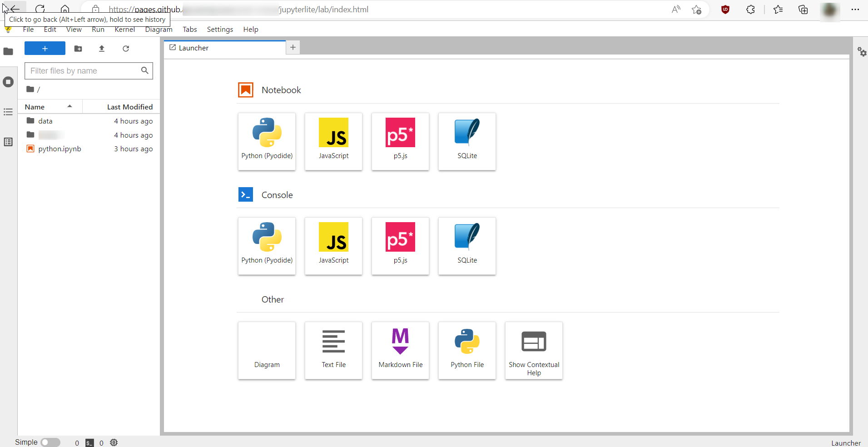868x447 pixels.
Task: Open the Diagram menu
Action: click(x=159, y=30)
